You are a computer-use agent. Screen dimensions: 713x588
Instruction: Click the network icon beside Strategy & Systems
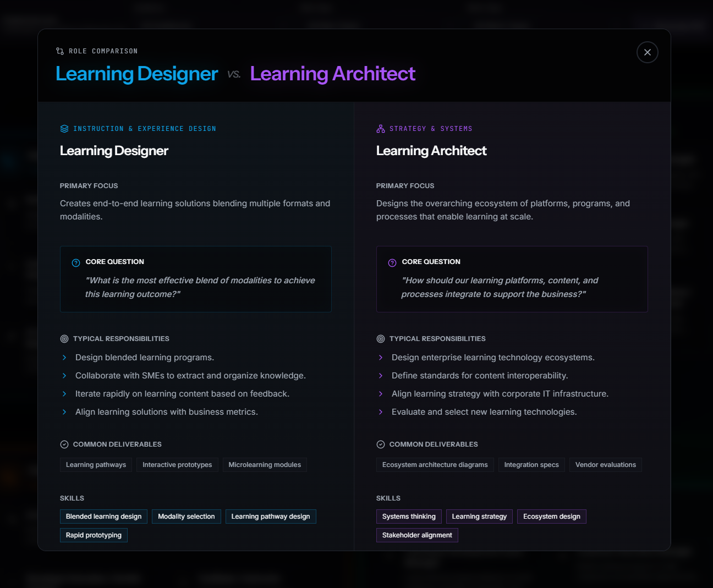(381, 129)
